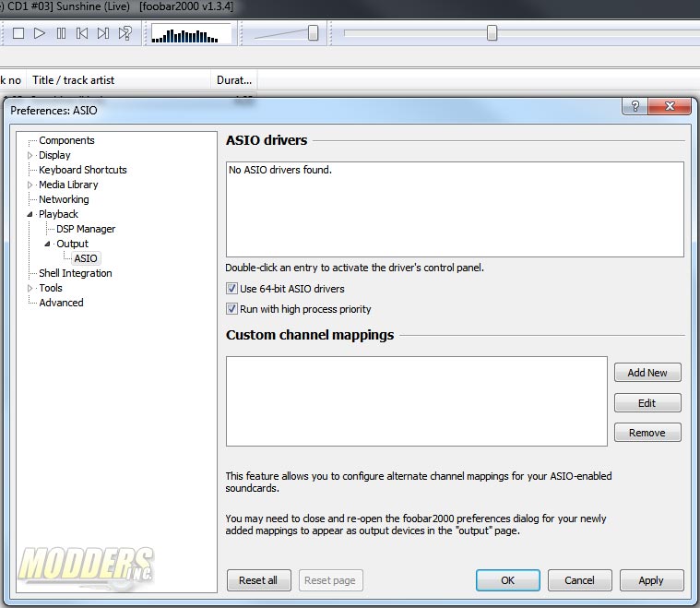Expand the Display tree node

coord(30,155)
